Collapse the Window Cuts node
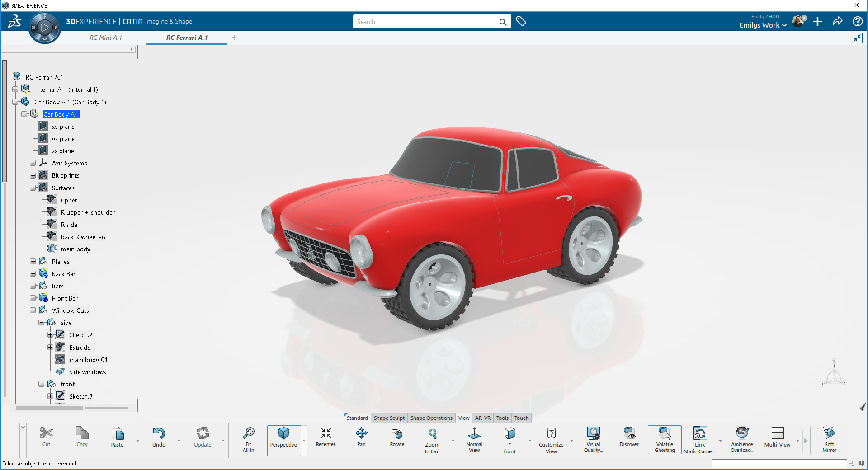This screenshot has height=470, width=868. pos(33,310)
